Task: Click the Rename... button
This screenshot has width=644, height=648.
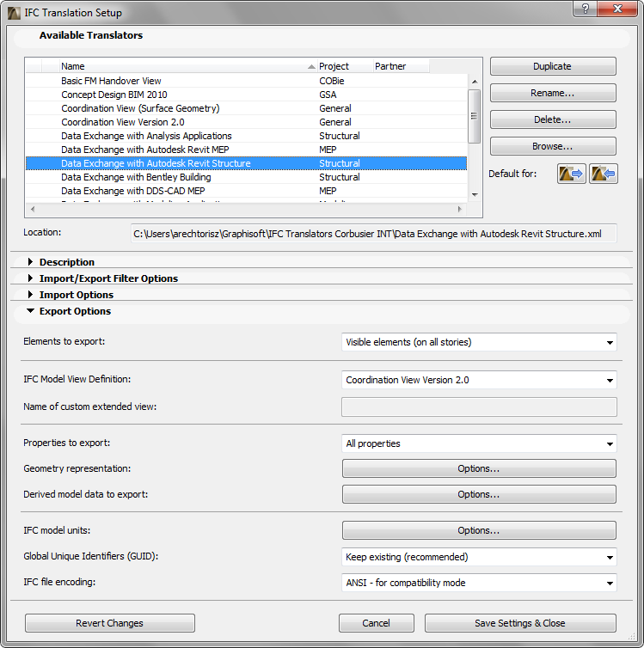Action: click(553, 93)
